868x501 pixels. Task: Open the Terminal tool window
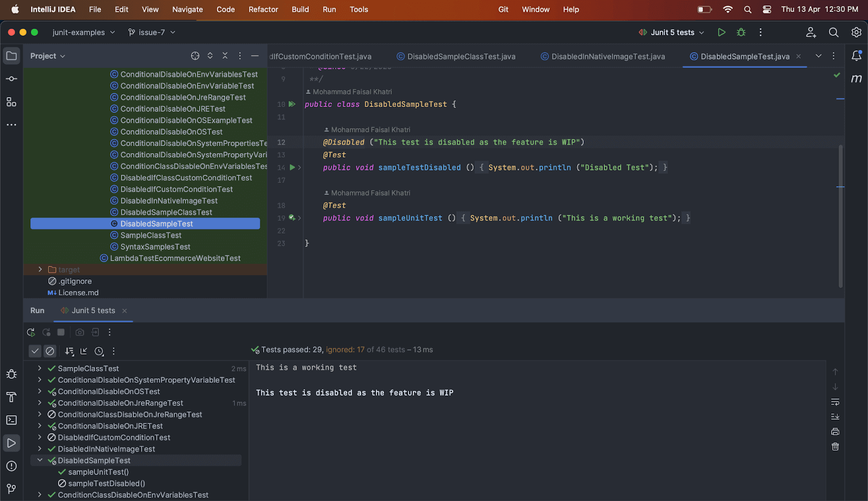pyautogui.click(x=11, y=420)
